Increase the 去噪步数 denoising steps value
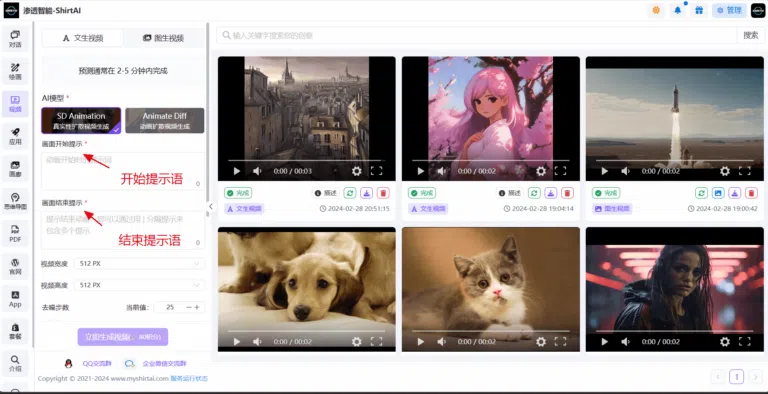The width and height of the screenshot is (768, 394). [197, 307]
